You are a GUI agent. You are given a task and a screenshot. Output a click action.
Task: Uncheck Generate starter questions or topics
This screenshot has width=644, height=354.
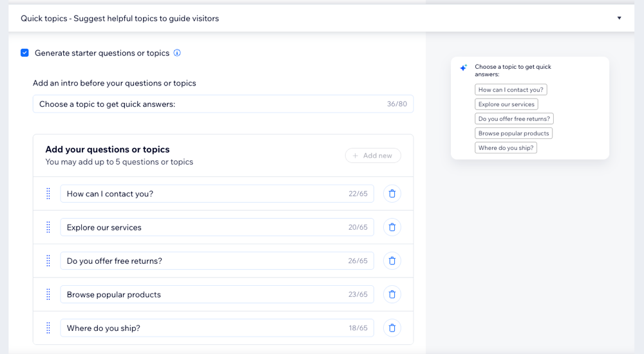(24, 53)
